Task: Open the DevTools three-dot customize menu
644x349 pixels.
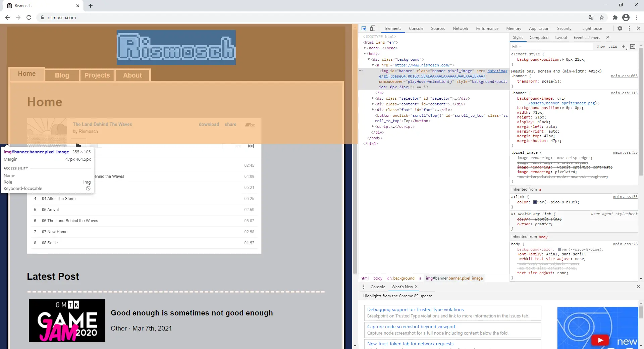Action: [629, 29]
